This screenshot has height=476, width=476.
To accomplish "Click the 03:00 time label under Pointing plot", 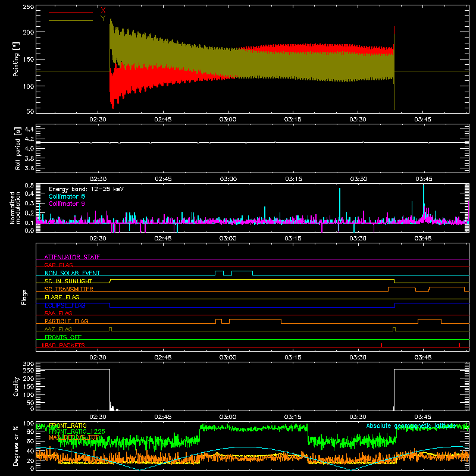I will coord(228,120).
